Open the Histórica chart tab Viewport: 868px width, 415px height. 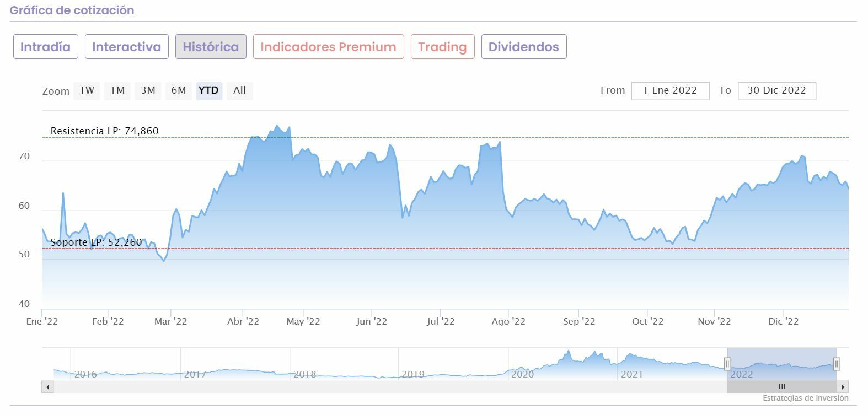coord(211,47)
